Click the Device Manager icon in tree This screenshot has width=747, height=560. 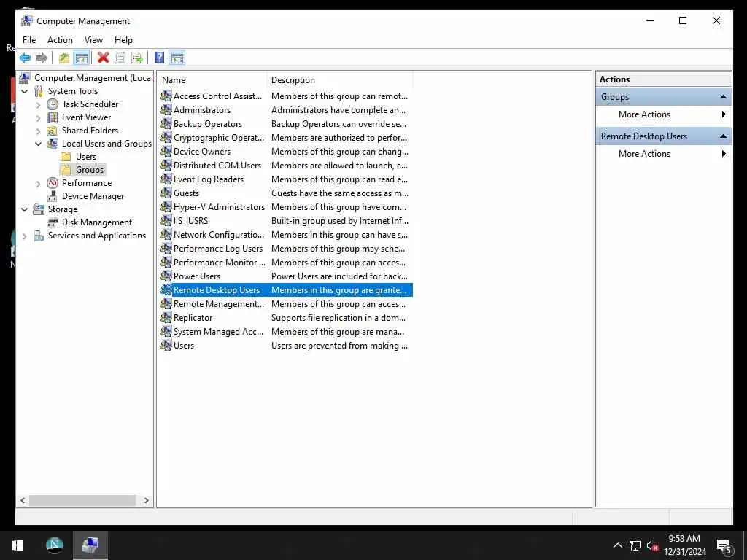pyautogui.click(x=53, y=196)
